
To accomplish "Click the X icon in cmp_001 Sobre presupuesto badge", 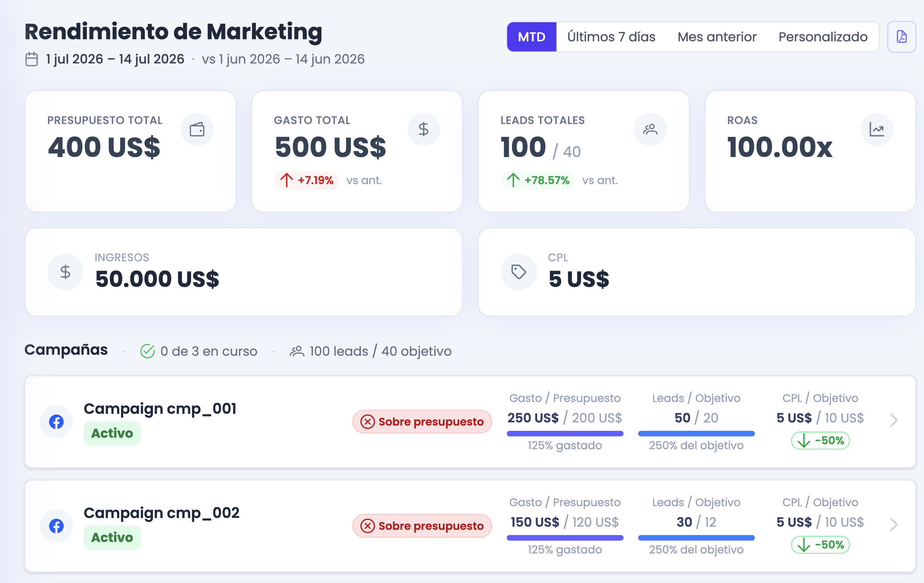I will (x=368, y=422).
